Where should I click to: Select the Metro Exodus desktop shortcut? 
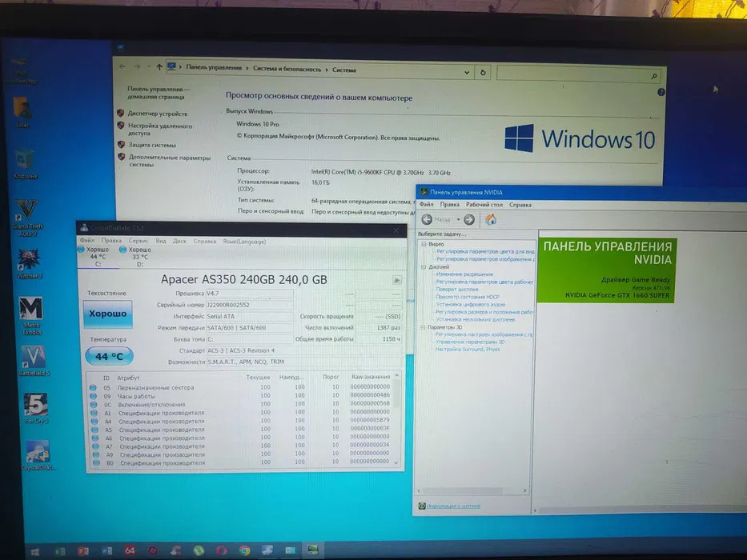point(31,315)
